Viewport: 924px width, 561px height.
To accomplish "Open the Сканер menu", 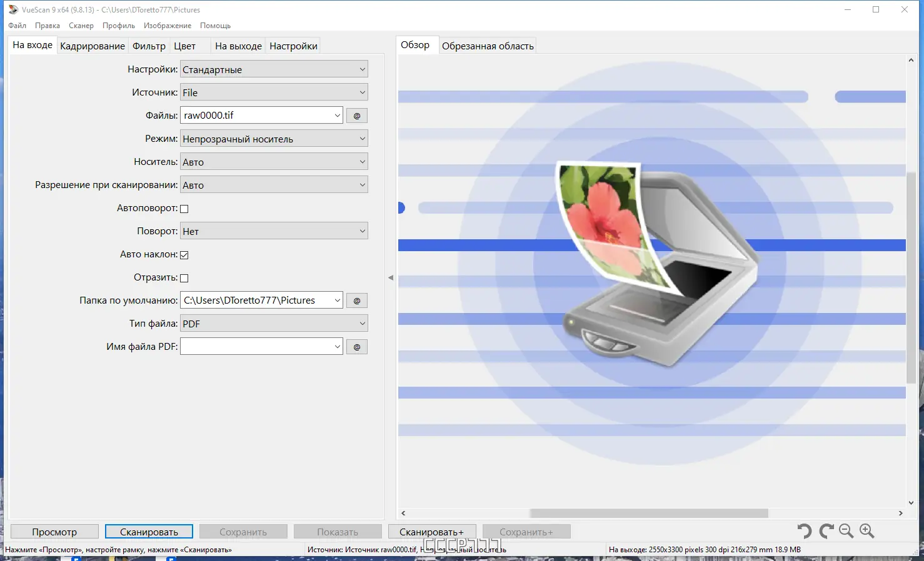I will [81, 26].
